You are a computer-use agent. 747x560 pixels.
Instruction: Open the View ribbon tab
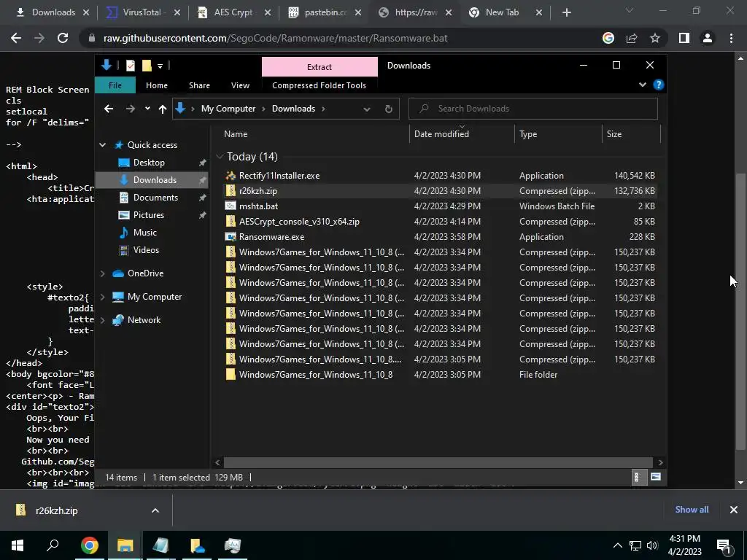pos(240,85)
